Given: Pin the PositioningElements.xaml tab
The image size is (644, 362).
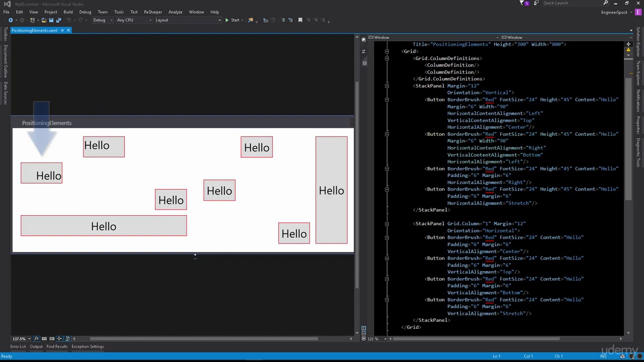Looking at the screenshot, I should tap(62, 30).
